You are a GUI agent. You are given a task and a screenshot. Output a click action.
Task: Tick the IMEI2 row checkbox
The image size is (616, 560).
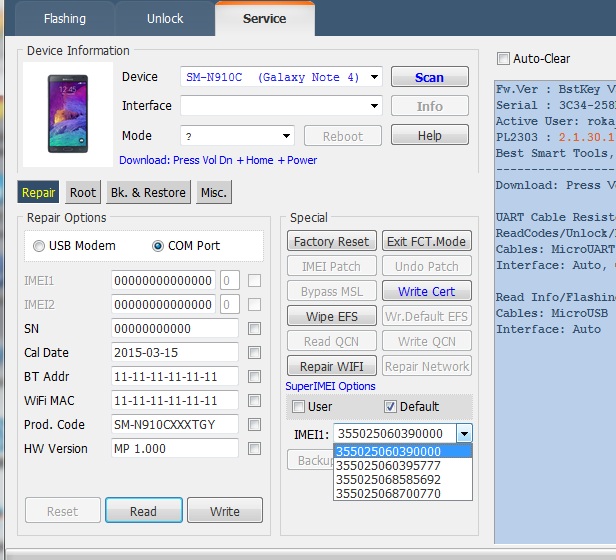(254, 305)
